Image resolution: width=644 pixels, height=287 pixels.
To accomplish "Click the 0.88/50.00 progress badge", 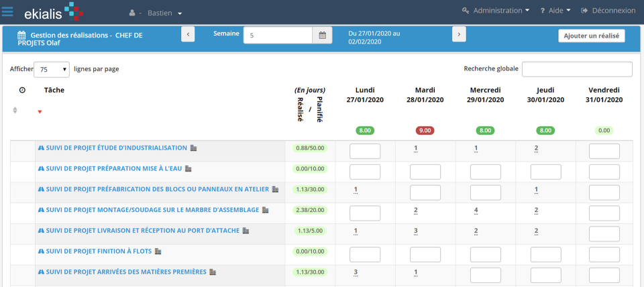I will click(x=310, y=148).
